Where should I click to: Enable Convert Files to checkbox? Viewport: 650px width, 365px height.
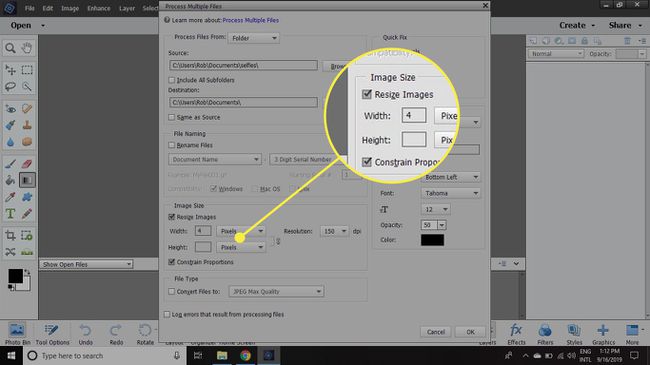pos(172,292)
